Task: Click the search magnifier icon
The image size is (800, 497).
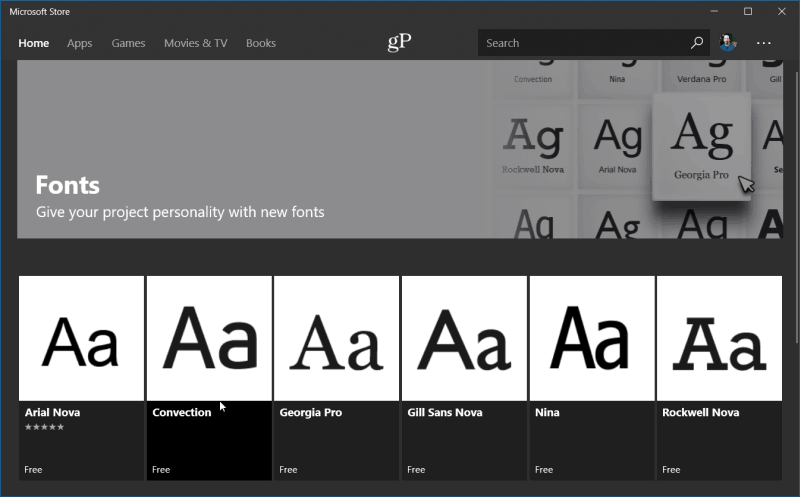Action: pyautogui.click(x=697, y=43)
